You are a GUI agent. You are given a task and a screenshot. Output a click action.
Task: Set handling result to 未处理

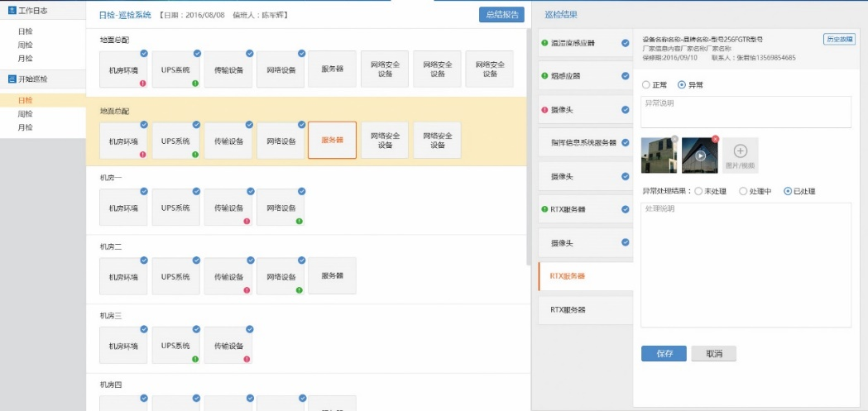tap(697, 191)
